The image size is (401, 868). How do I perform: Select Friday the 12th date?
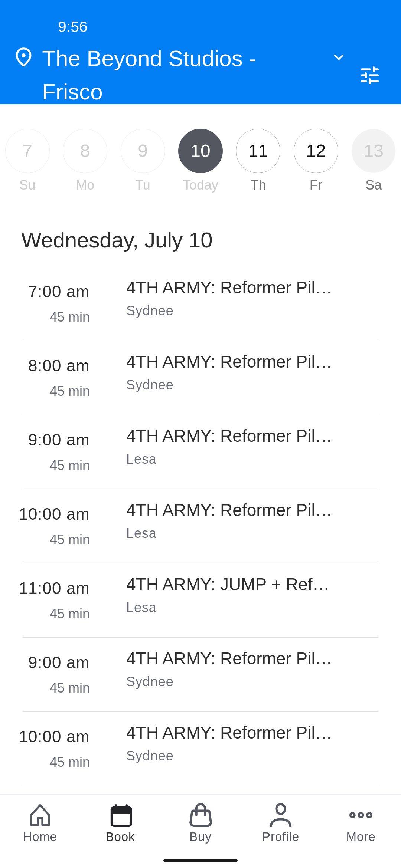[x=316, y=151]
